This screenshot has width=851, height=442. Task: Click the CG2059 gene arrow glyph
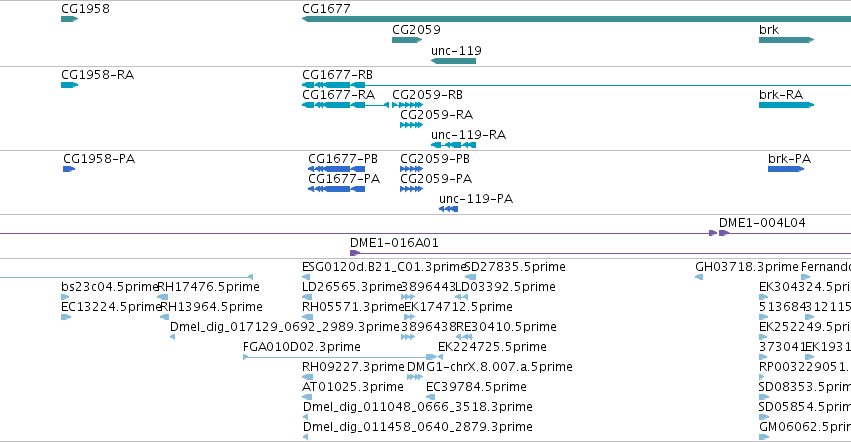pos(407,40)
